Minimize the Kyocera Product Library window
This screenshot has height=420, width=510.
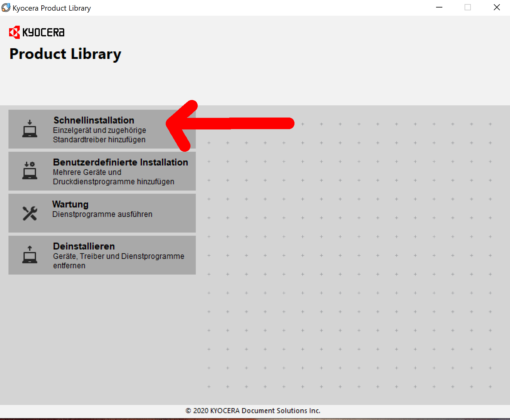pos(439,8)
